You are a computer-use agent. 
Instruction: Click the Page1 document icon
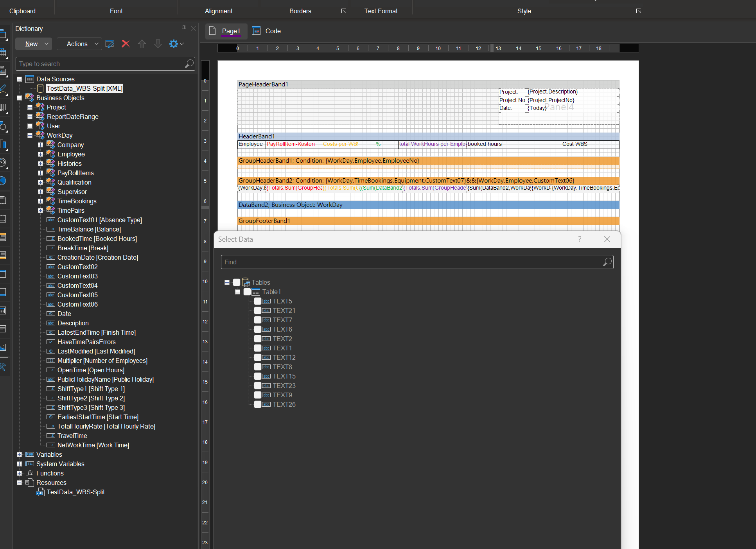point(212,31)
